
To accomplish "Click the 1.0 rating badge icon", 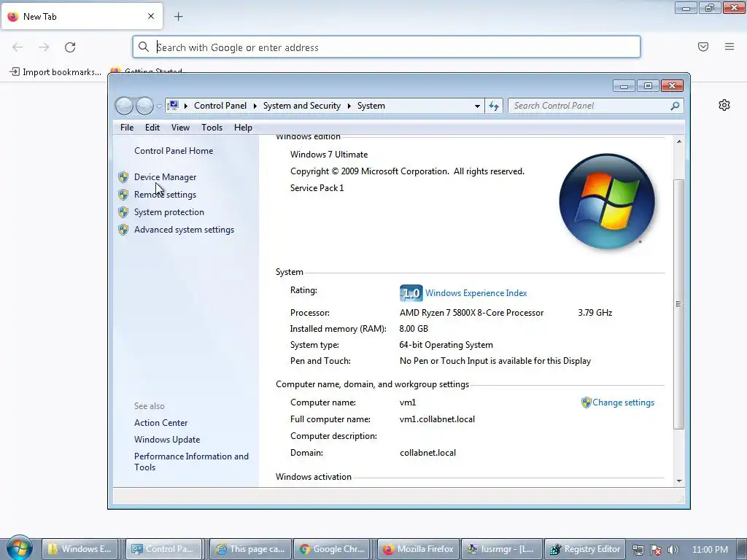I will tap(411, 293).
